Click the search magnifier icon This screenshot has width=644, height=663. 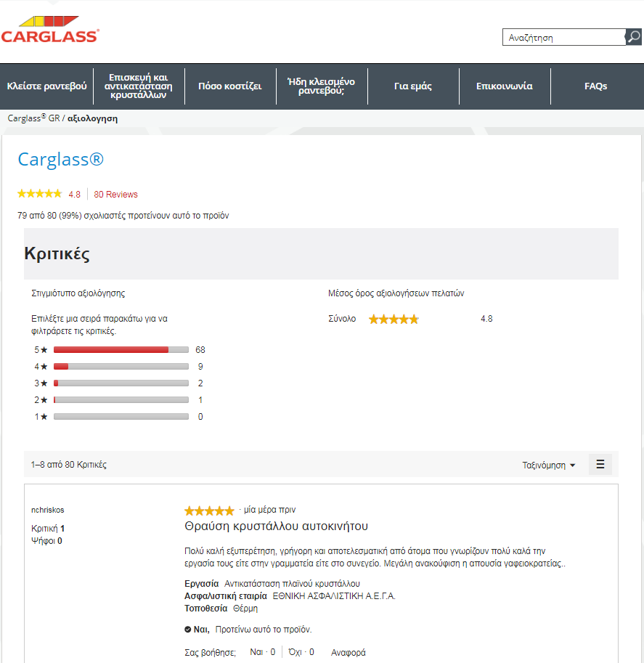tap(633, 37)
